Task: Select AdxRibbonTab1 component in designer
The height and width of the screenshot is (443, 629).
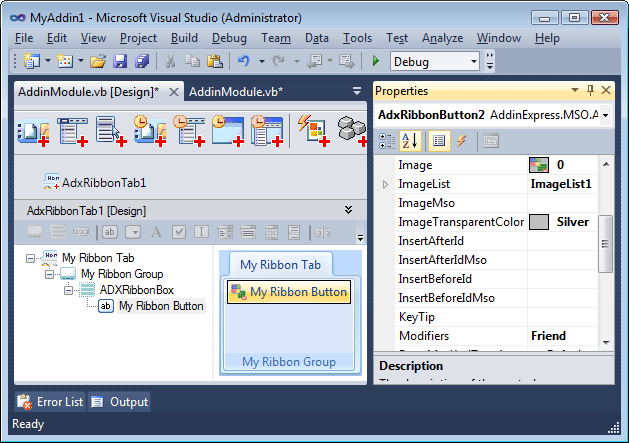Action: [95, 183]
